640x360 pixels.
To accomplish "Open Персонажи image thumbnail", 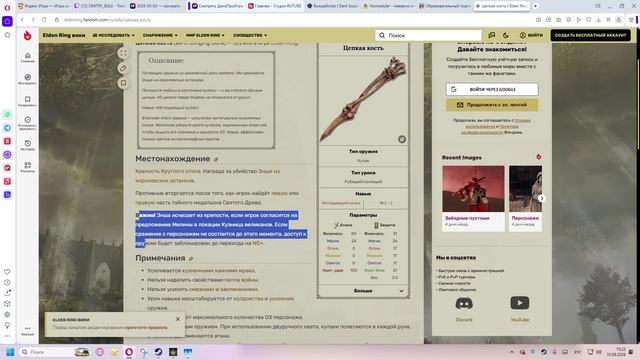I will [x=525, y=189].
